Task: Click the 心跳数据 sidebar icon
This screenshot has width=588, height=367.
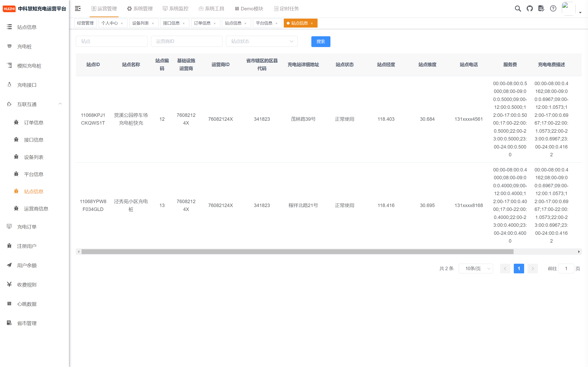Action: (x=9, y=304)
